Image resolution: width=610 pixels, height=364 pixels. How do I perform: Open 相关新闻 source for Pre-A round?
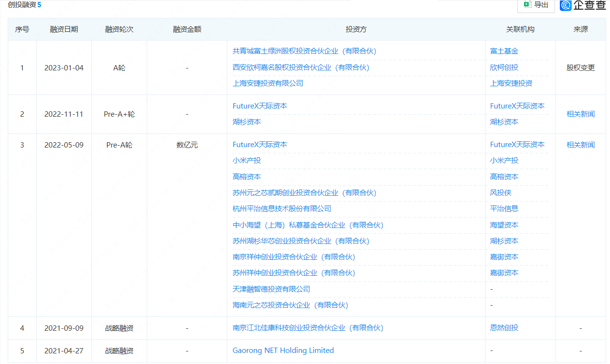coord(581,145)
